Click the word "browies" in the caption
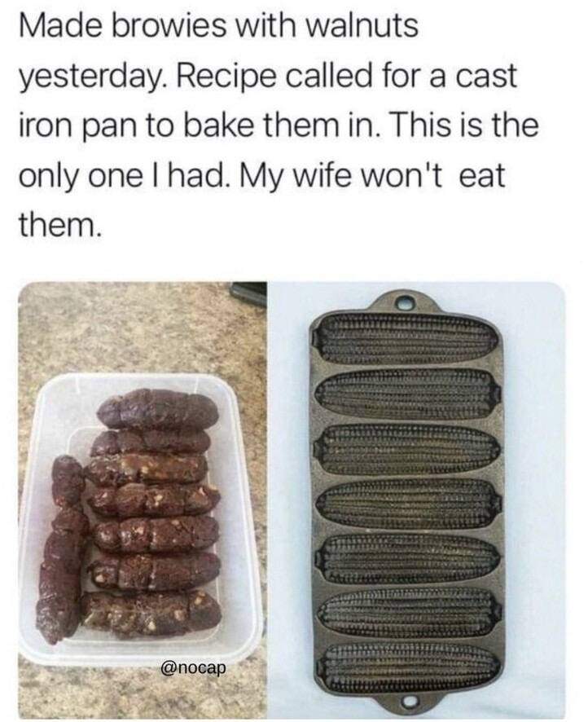This screenshot has height=722, width=588. 163,26
